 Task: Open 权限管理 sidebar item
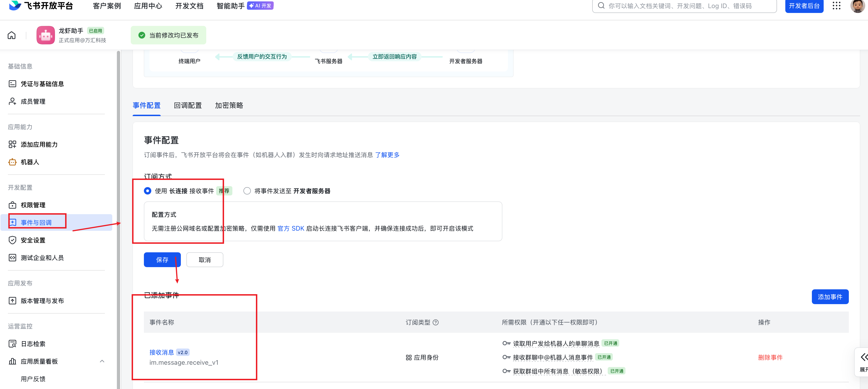pos(33,205)
